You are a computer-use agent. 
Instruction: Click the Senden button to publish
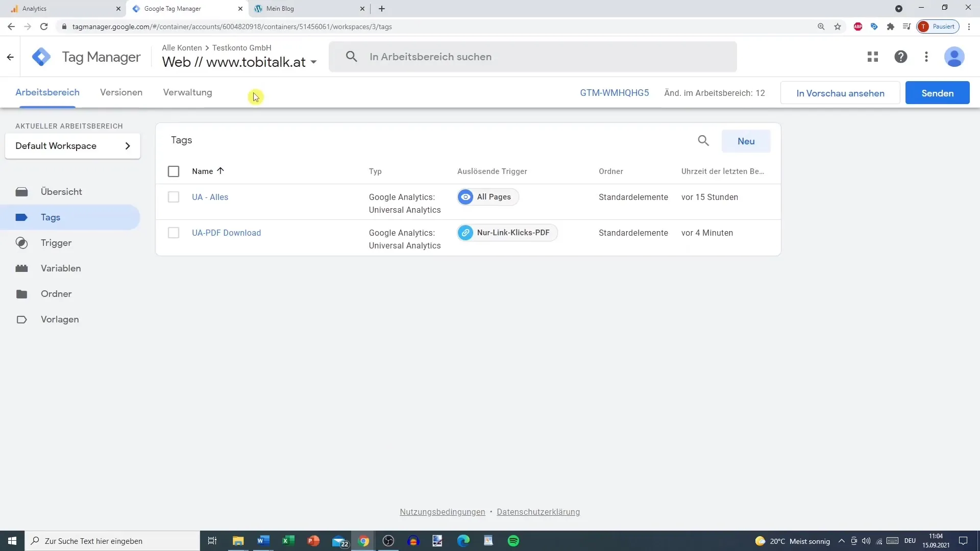[x=938, y=93]
